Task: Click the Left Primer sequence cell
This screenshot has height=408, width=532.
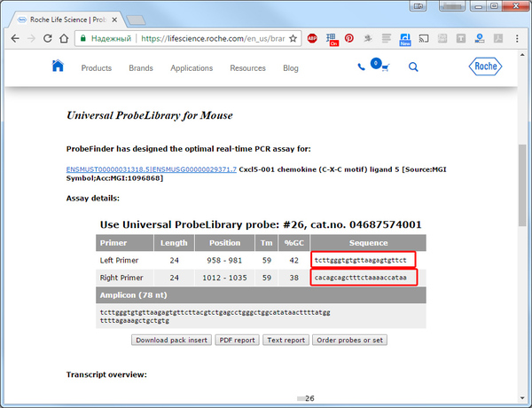Action: pos(363,260)
